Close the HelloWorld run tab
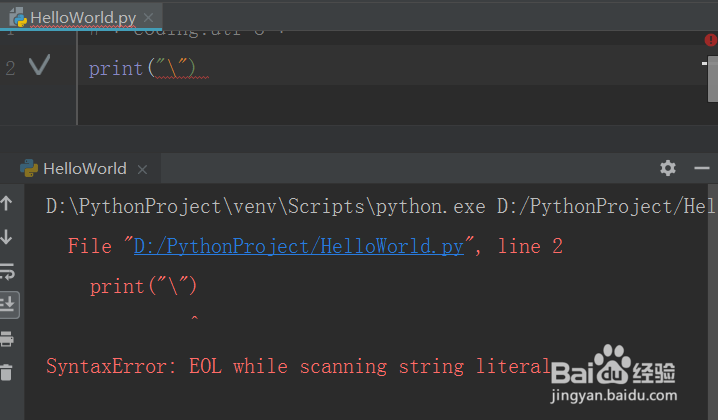The image size is (718, 420). pyautogui.click(x=142, y=169)
